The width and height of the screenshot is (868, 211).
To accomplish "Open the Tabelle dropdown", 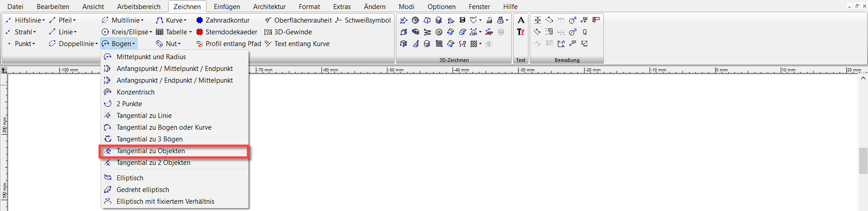I will click(190, 32).
